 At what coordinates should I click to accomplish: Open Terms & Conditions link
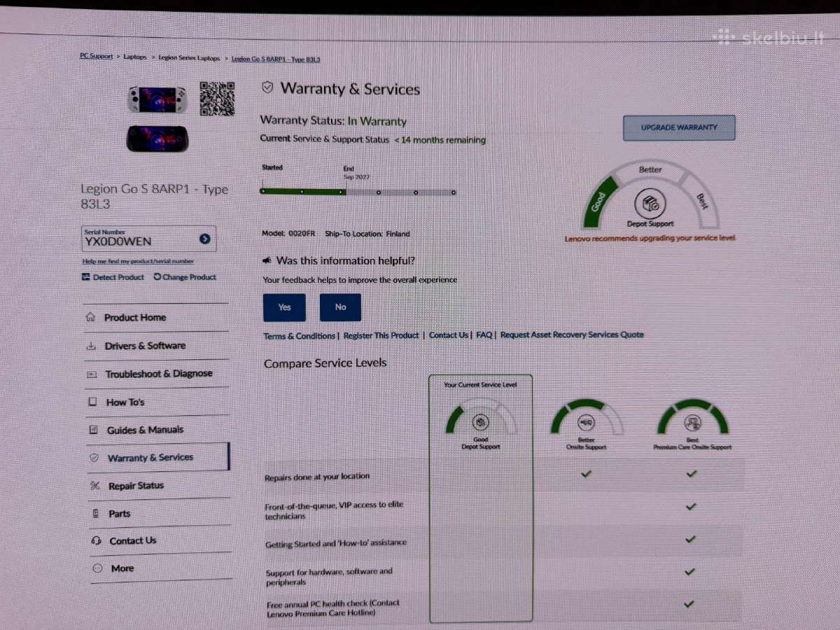click(299, 336)
